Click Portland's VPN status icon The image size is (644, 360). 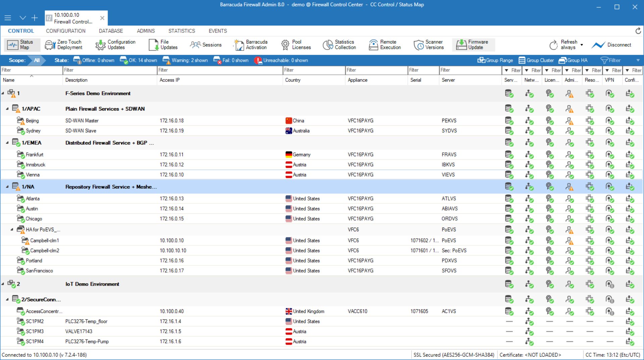pos(610,260)
